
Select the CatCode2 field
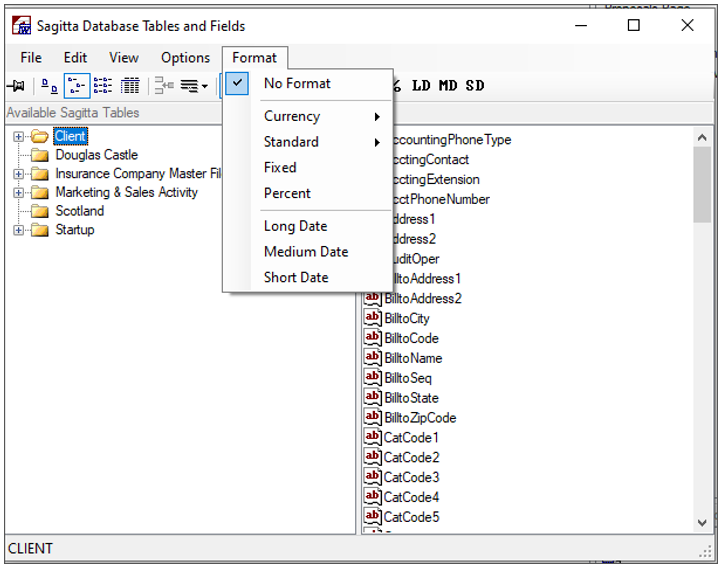412,458
